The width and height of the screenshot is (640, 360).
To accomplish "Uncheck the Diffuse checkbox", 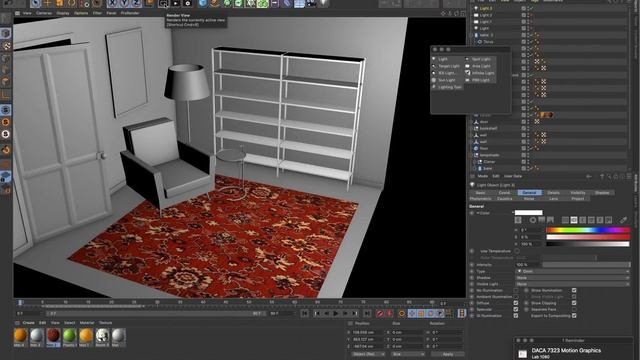I will click(x=516, y=303).
